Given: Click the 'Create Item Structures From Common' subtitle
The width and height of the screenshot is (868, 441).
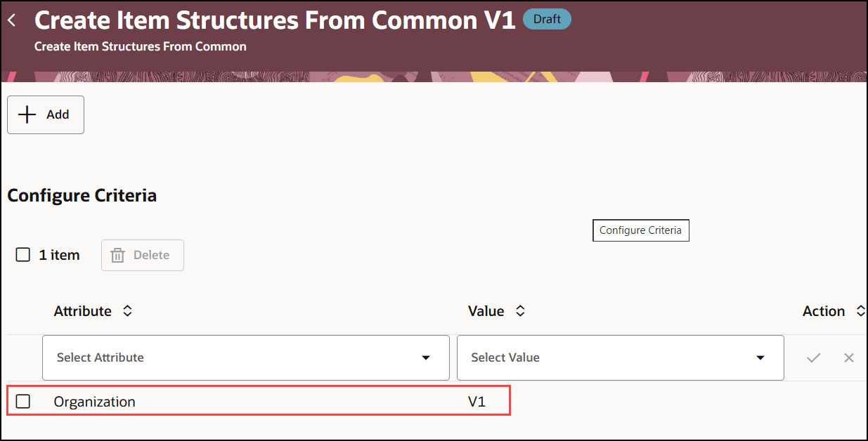Looking at the screenshot, I should [x=141, y=46].
